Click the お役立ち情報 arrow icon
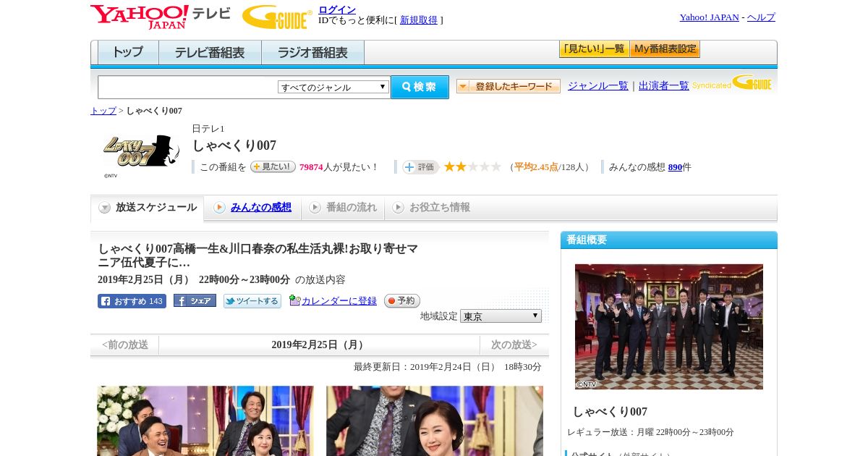Screen dimensions: 868x456 [x=398, y=208]
